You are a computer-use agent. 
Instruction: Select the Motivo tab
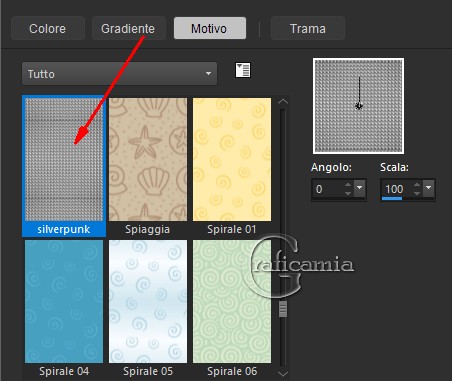210,28
